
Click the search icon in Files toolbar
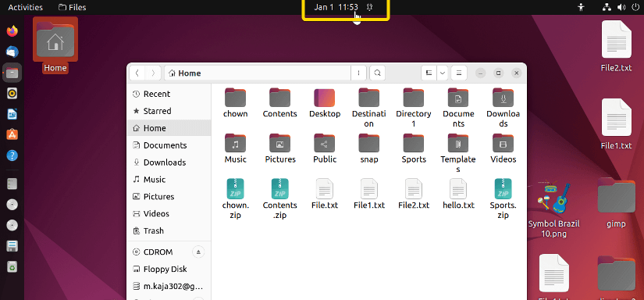377,73
